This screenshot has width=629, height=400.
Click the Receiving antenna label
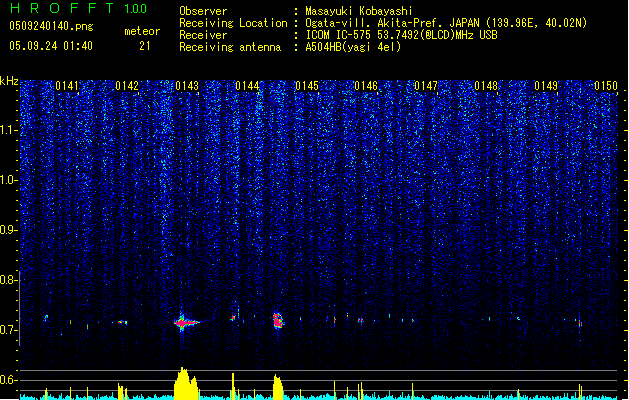point(230,47)
